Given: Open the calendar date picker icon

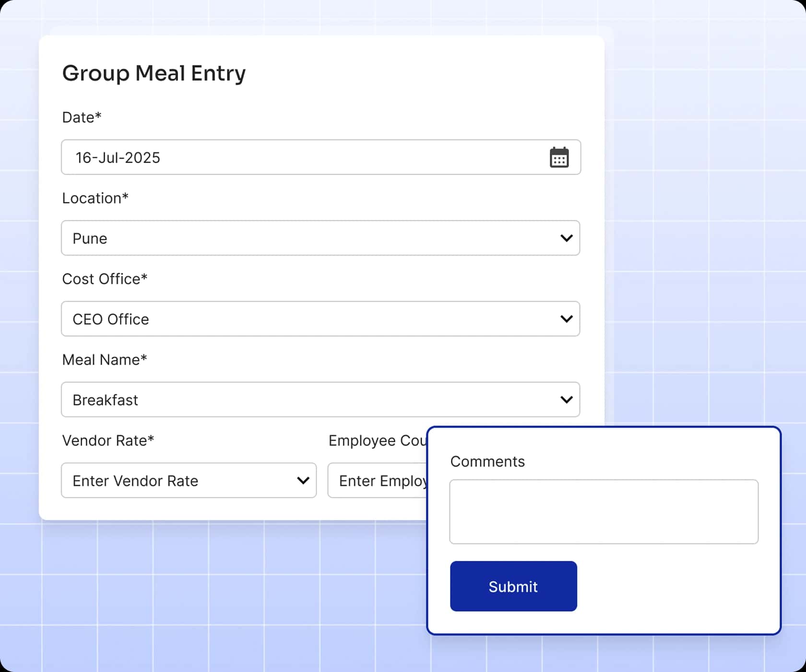Looking at the screenshot, I should point(559,157).
